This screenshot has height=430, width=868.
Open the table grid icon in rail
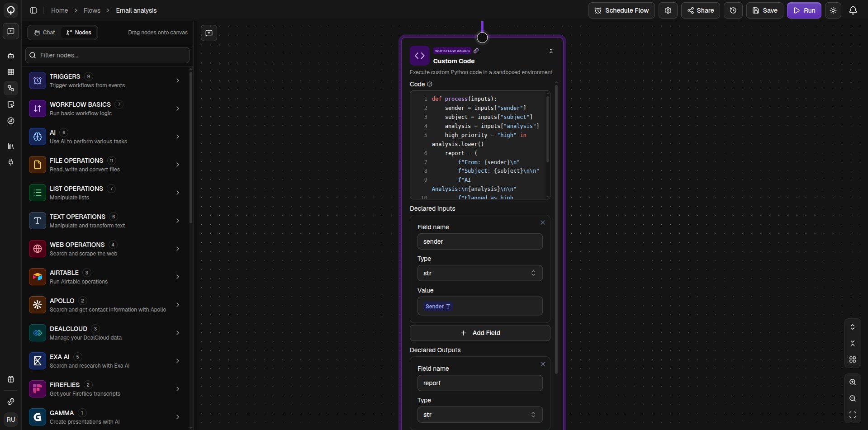(11, 72)
